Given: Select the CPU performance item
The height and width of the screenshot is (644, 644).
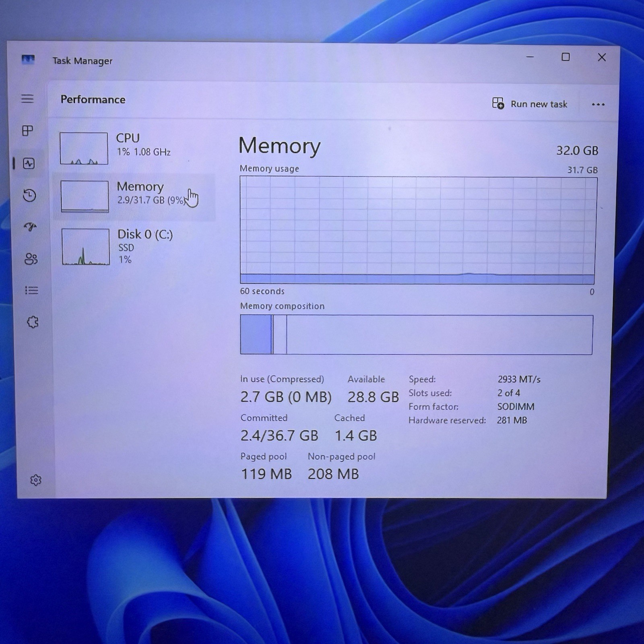Looking at the screenshot, I should pos(134,149).
